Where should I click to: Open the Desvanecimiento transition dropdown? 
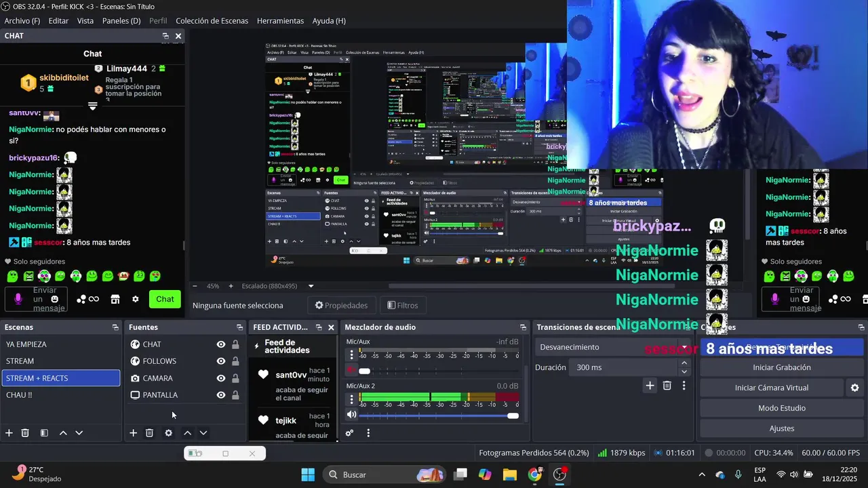point(612,347)
